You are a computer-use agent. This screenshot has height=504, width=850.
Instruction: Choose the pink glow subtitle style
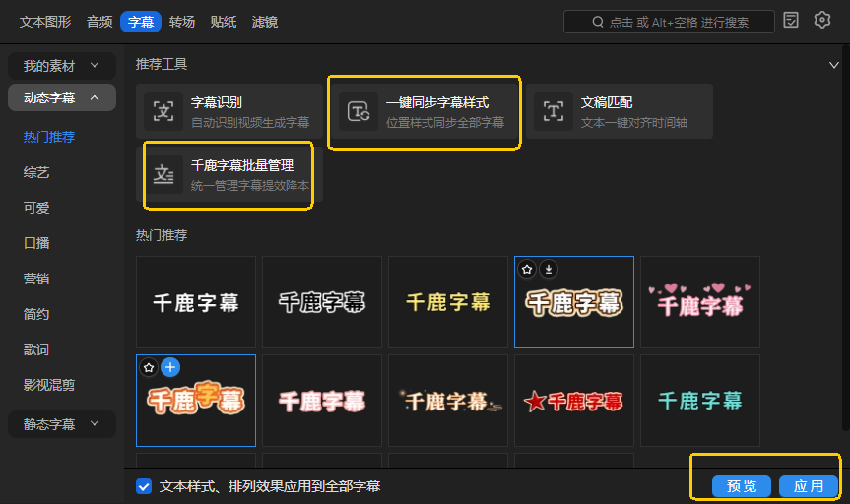[x=322, y=401]
